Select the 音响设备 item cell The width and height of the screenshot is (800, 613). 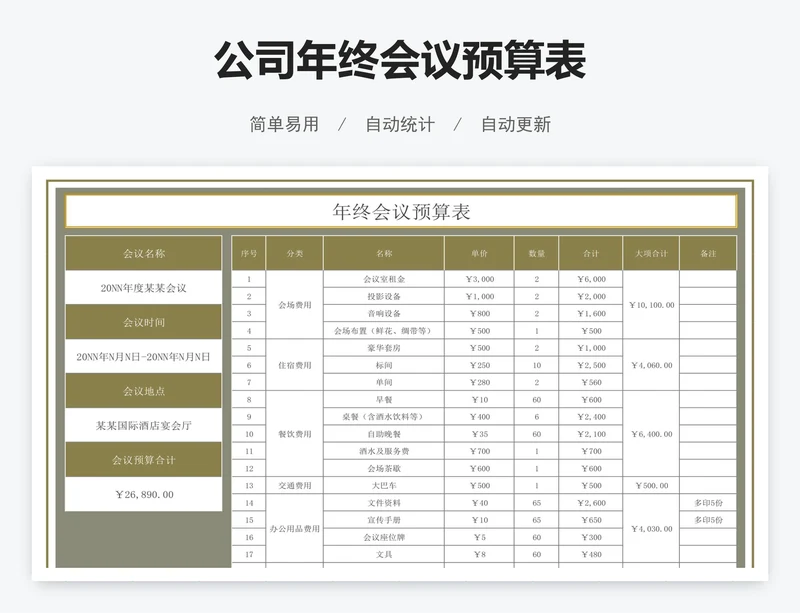pos(384,313)
